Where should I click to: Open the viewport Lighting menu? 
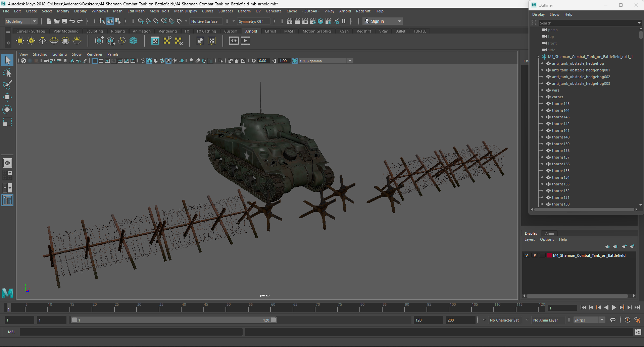[x=59, y=54]
